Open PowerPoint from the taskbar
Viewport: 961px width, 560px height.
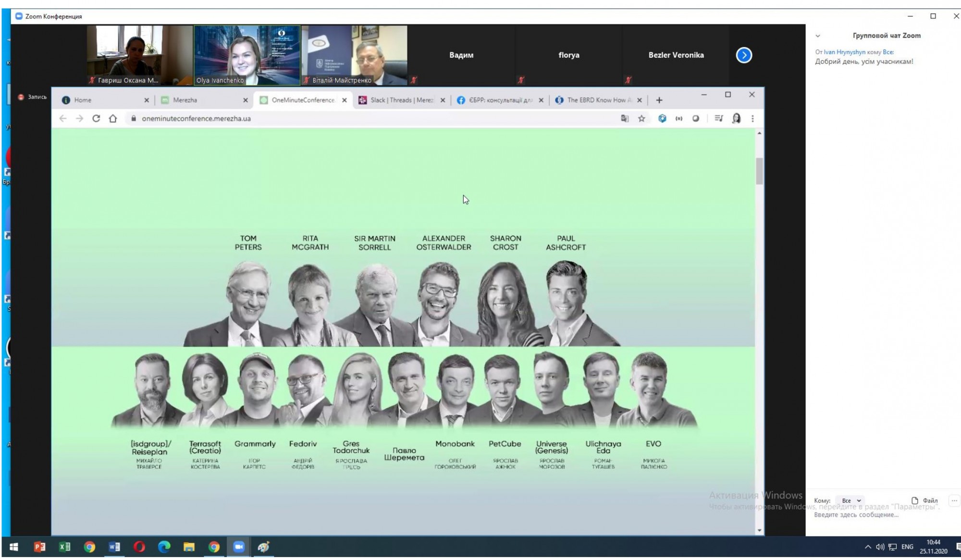pyautogui.click(x=40, y=547)
